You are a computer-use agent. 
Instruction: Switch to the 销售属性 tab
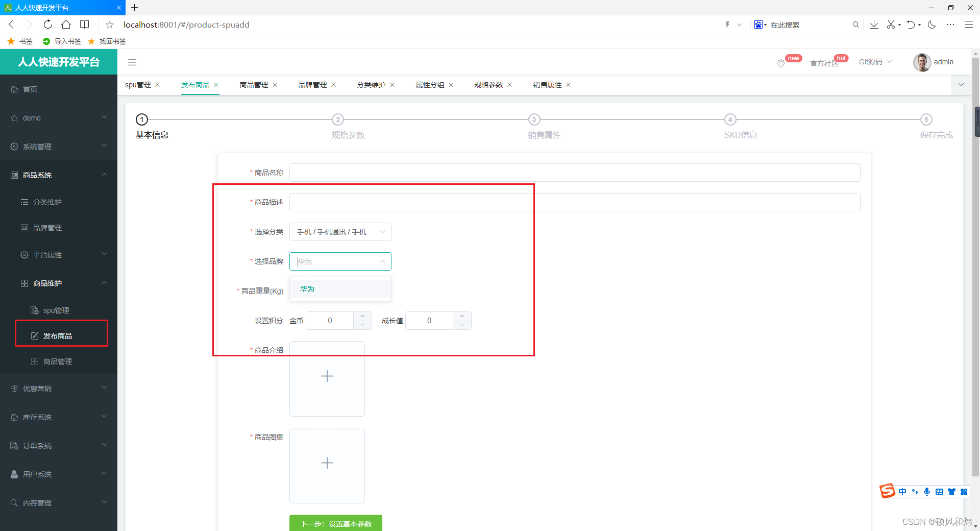(x=547, y=85)
